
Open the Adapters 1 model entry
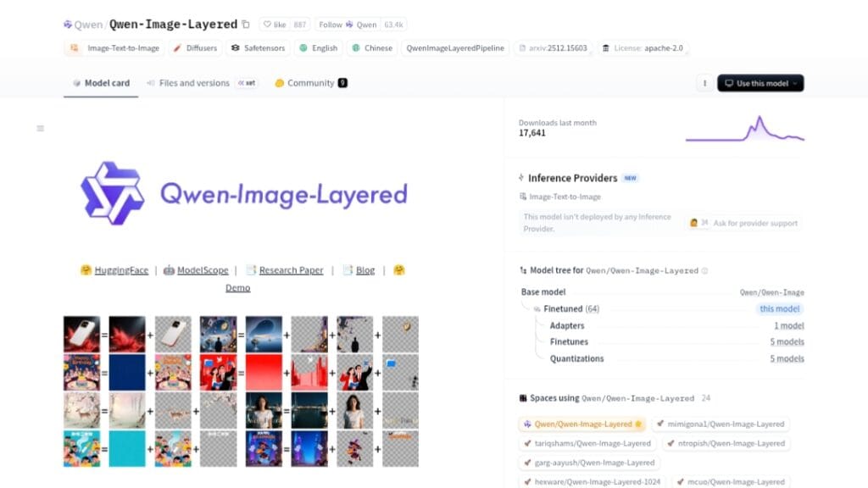[788, 326]
